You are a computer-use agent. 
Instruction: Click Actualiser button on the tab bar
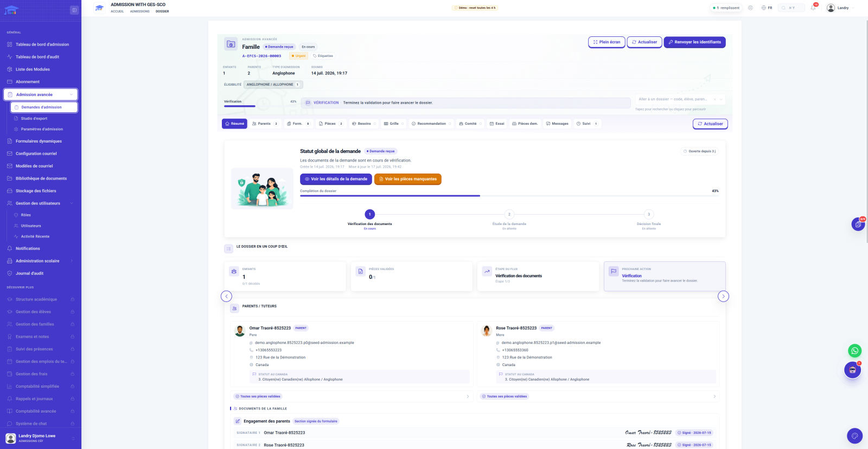click(710, 124)
